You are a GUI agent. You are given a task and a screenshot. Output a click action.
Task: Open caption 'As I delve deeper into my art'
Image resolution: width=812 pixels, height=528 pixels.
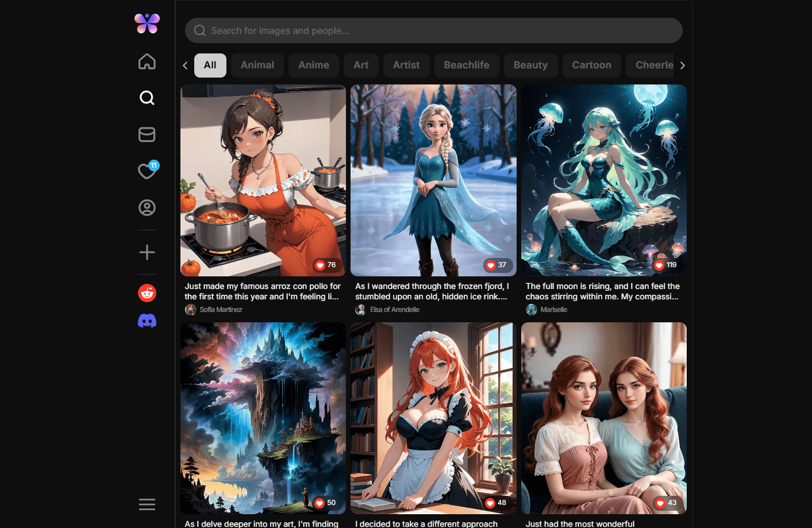coord(261,524)
